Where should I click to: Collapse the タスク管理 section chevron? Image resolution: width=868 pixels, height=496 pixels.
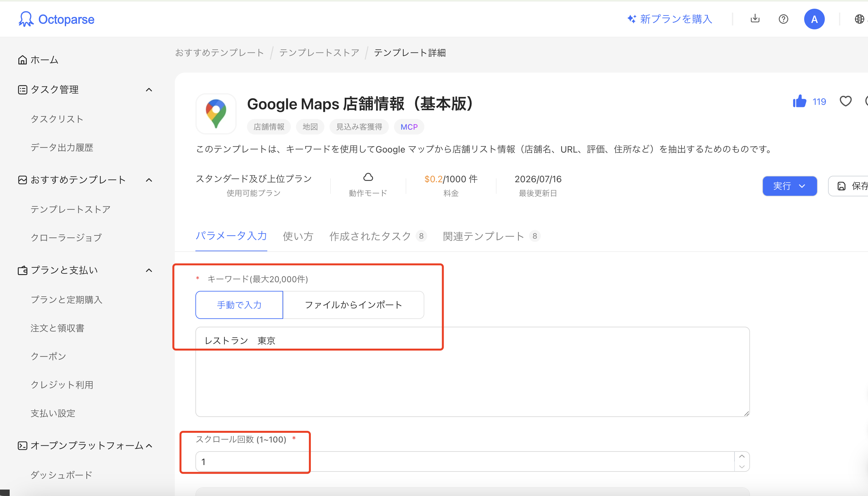pyautogui.click(x=149, y=90)
